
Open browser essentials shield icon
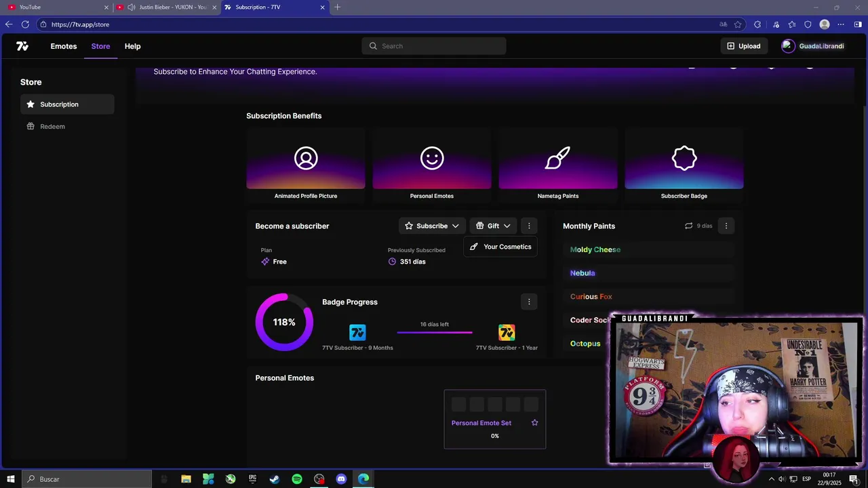(808, 24)
